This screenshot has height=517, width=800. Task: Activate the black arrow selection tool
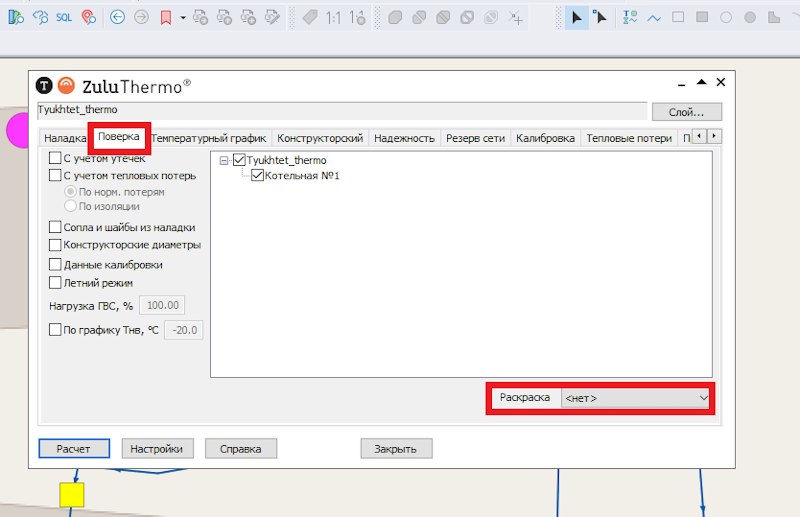(x=577, y=17)
